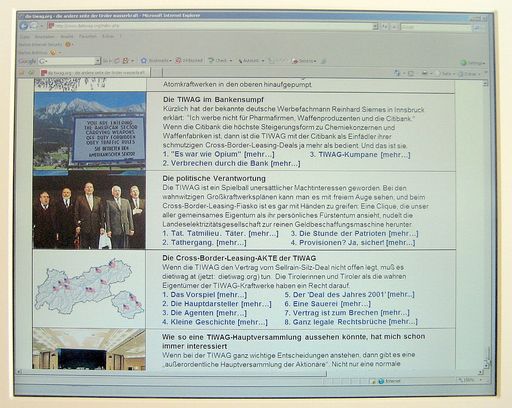Image resolution: width=512 pixels, height=408 pixels.
Task: Click the American Sector sign photo
Action: pos(89,131)
